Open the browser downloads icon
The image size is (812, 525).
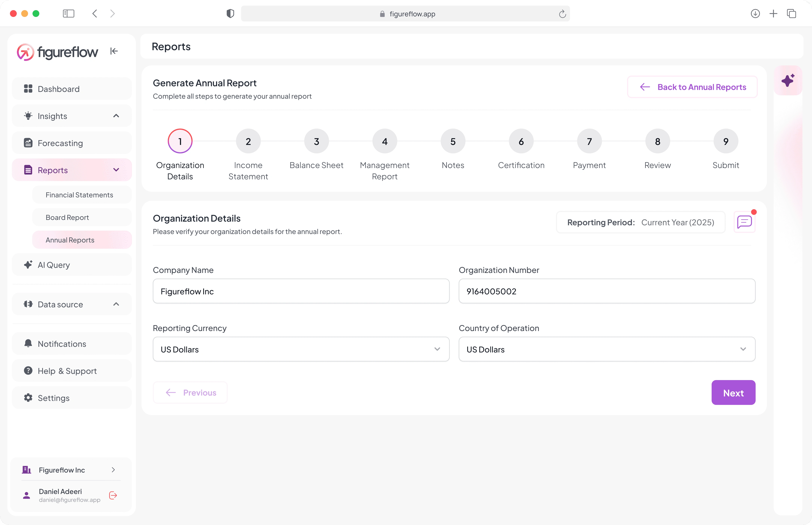[x=755, y=14]
